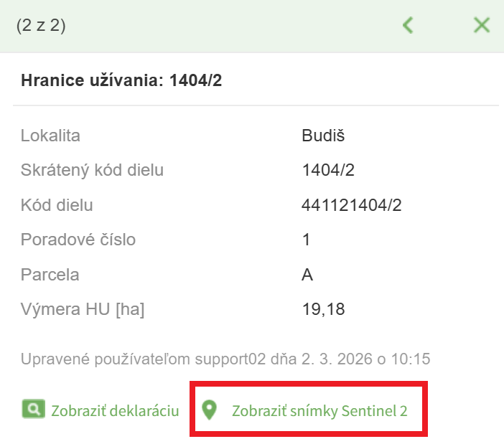
Task: Click the map pin icon for Sentinel 2
Action: (209, 410)
